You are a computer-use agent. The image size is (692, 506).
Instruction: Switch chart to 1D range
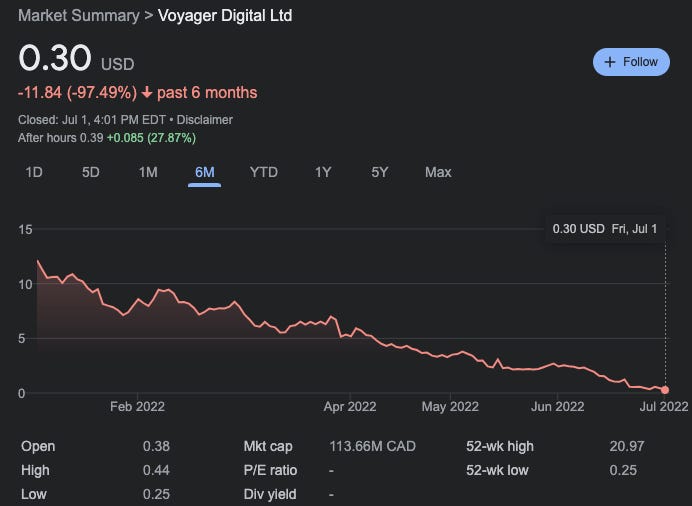[x=34, y=172]
